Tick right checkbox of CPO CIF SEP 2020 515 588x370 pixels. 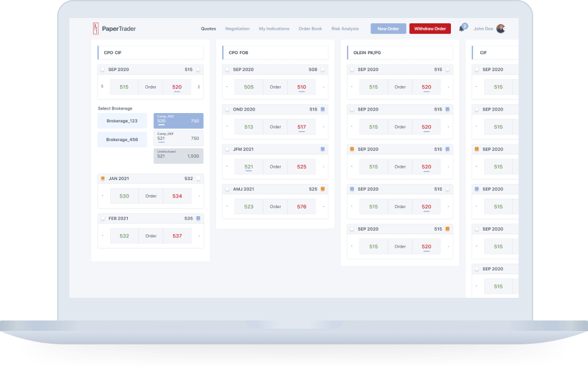198,69
